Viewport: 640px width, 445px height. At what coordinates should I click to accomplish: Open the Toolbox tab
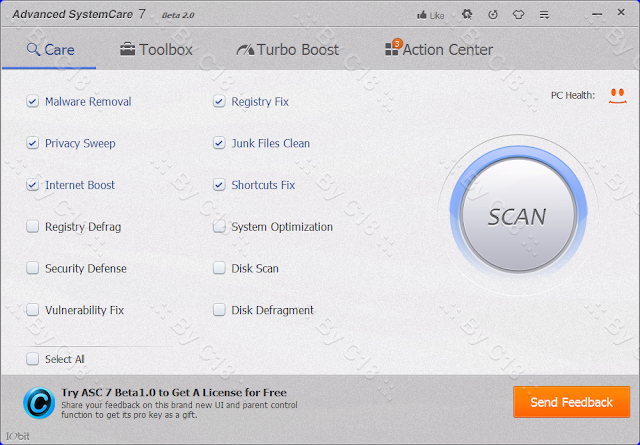[x=156, y=50]
